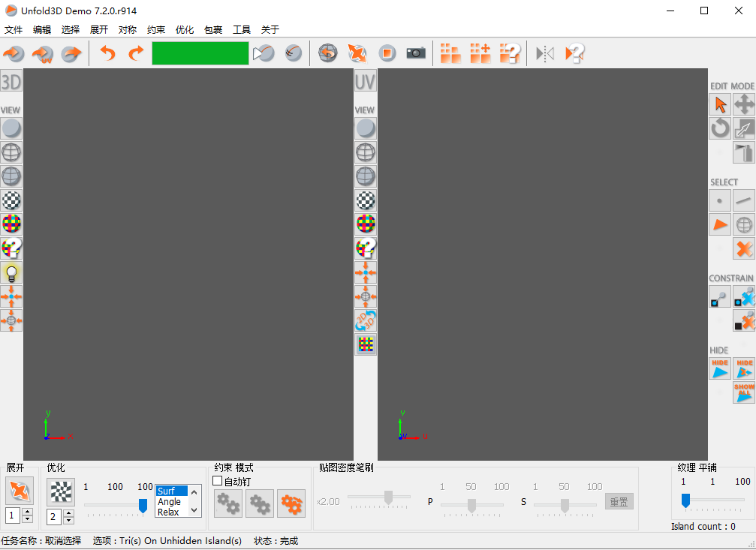The height and width of the screenshot is (550, 756).
Task: Click the undo arrow icon
Action: (107, 53)
